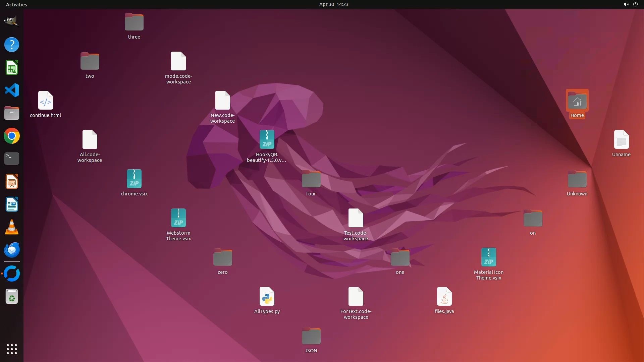This screenshot has height=362, width=644.
Task: Open Google Chrome in the dock
Action: click(x=11, y=136)
